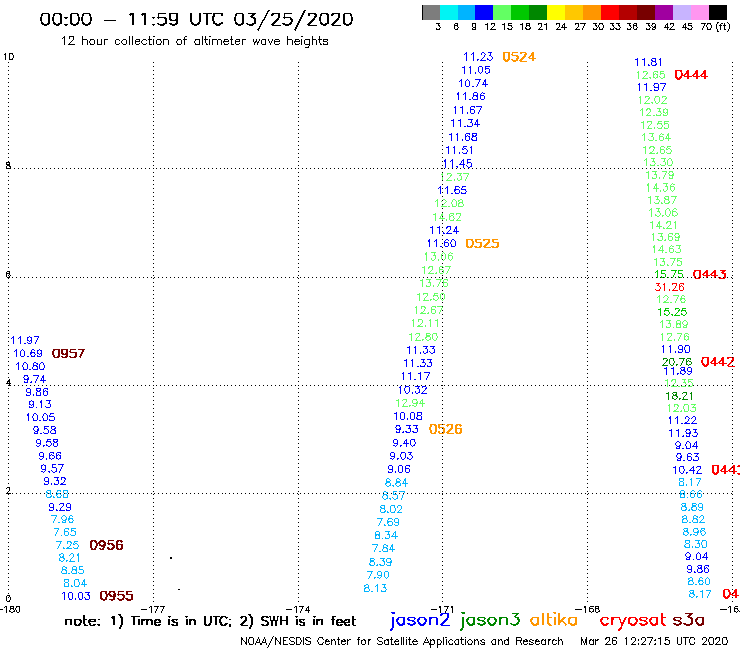Click the 7.25 value beside 0956
The image size is (740, 650).
67,545
